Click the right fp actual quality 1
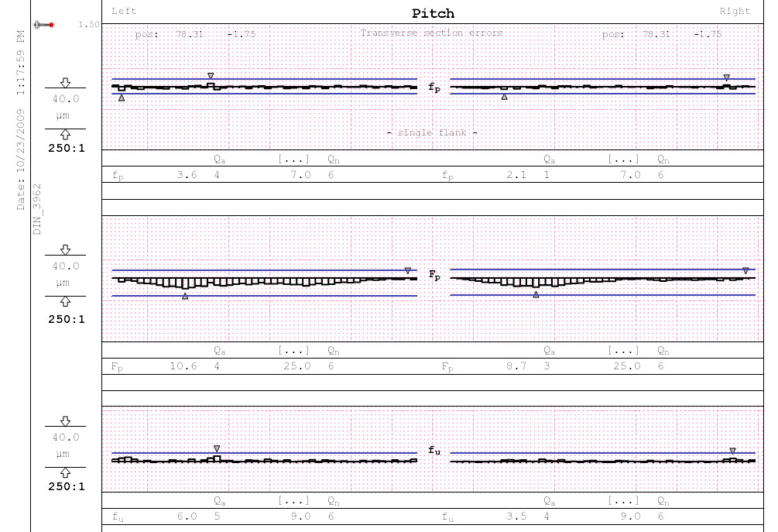 (547, 175)
